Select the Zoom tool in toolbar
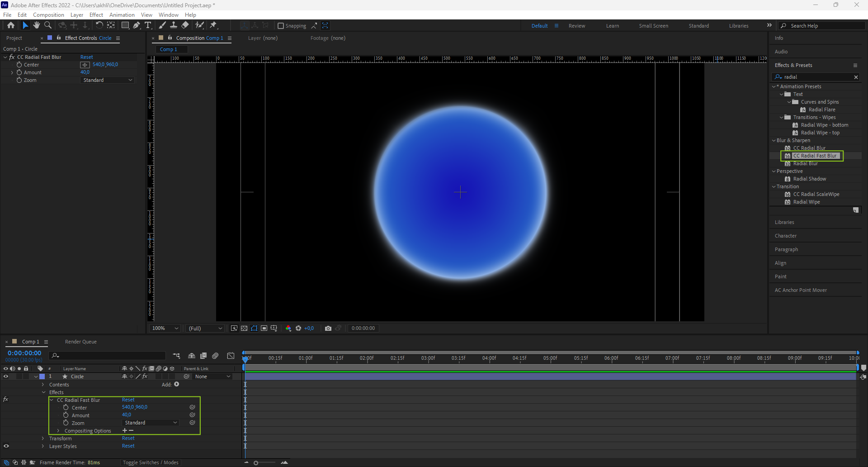 pyautogui.click(x=48, y=25)
